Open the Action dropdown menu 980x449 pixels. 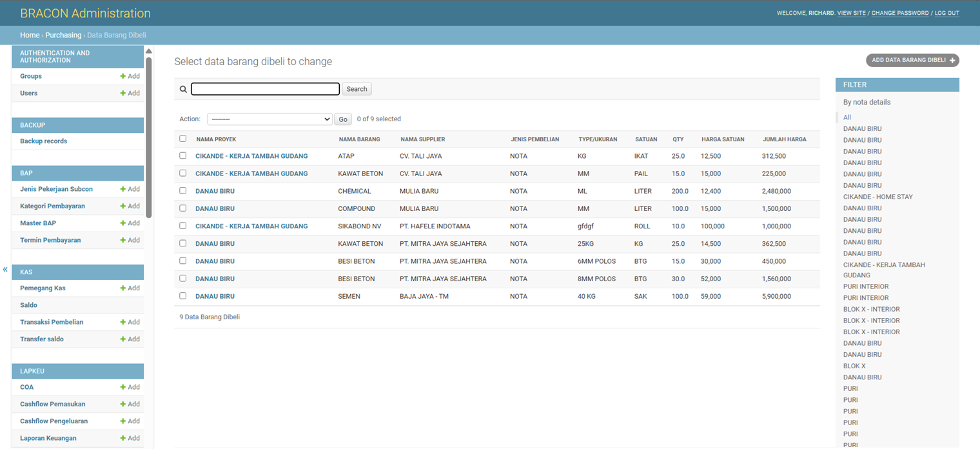269,119
